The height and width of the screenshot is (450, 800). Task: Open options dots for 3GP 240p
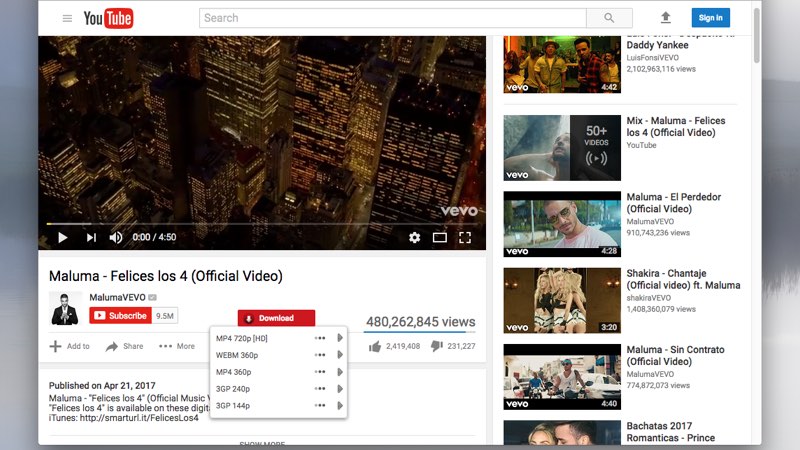click(320, 389)
